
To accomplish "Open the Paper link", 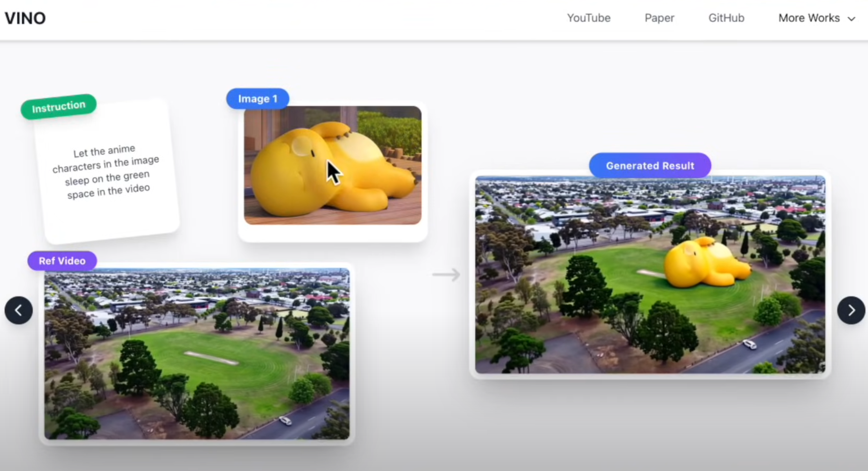I will 659,18.
